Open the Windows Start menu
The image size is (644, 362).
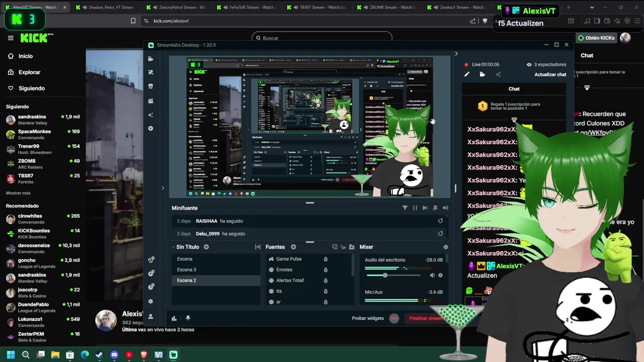pyautogui.click(x=12, y=354)
